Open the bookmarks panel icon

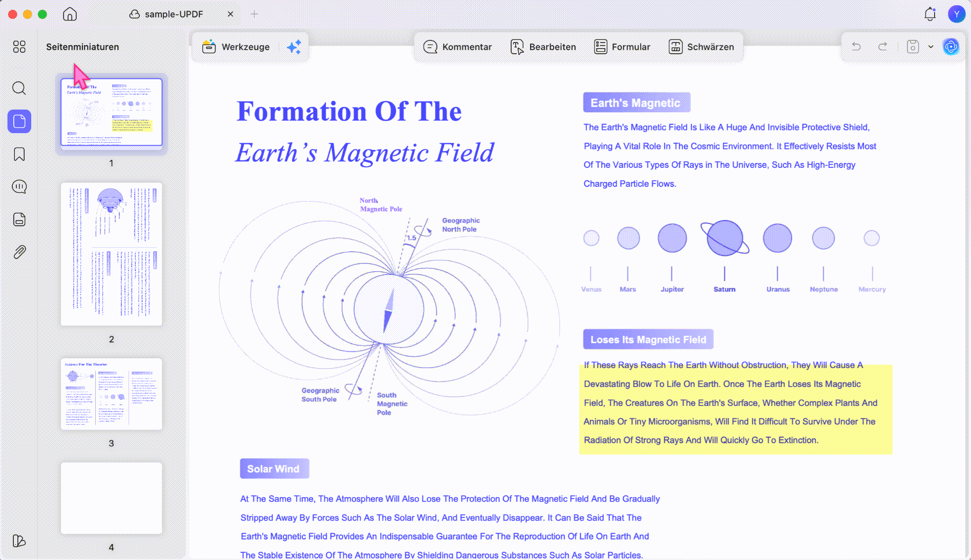pyautogui.click(x=19, y=154)
